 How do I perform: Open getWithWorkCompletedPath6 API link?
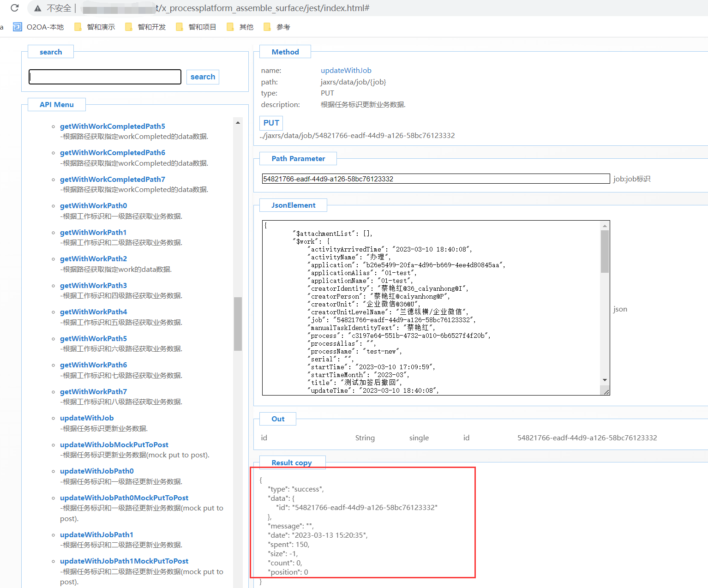pos(112,152)
